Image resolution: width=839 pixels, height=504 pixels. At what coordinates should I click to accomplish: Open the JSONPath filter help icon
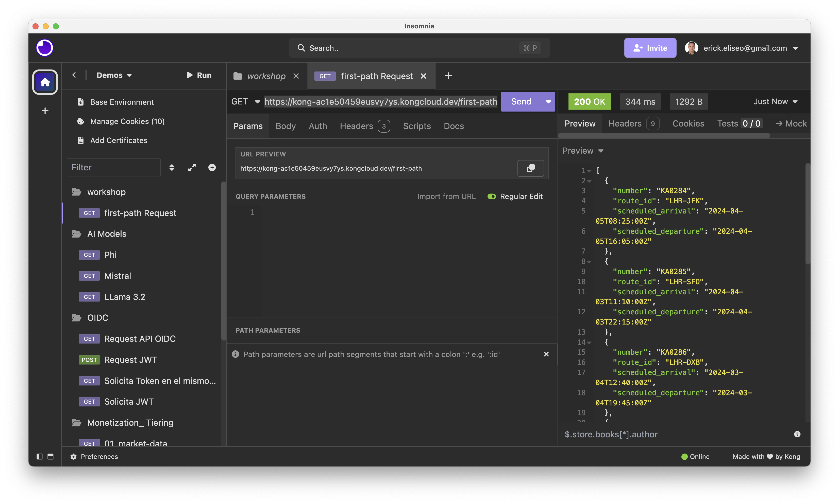tap(797, 434)
